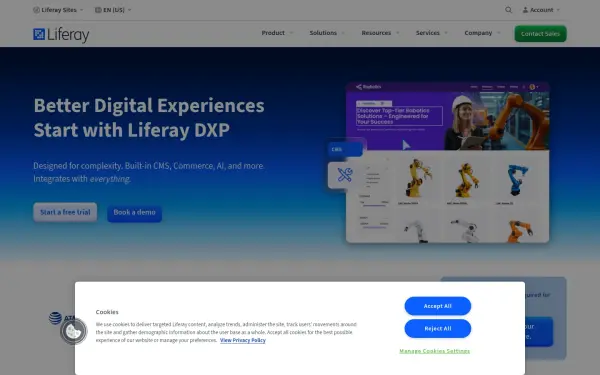Click the AT&T logo

61,318
